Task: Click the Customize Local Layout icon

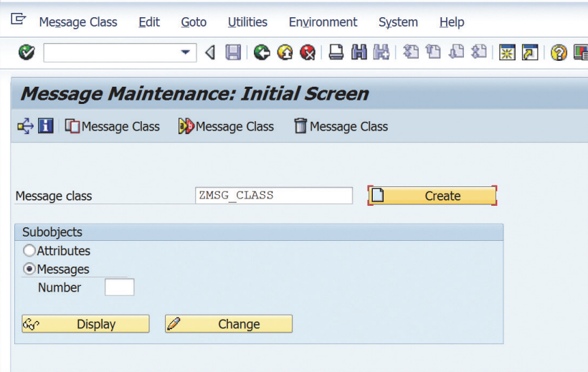Action: pos(581,52)
